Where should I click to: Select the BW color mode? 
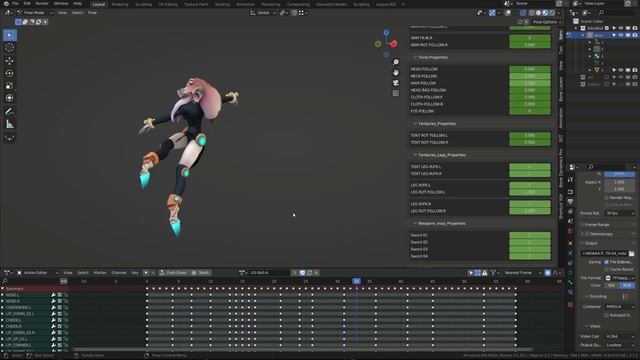point(611,285)
